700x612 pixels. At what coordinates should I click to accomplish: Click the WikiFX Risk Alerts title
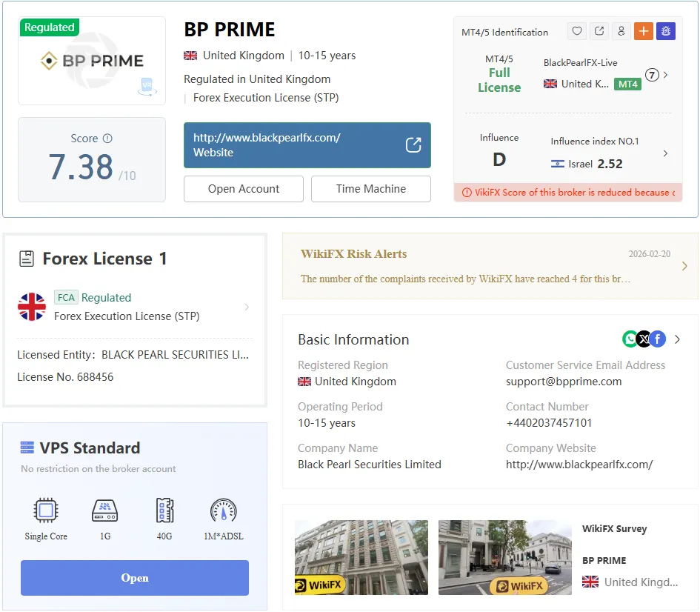point(353,254)
